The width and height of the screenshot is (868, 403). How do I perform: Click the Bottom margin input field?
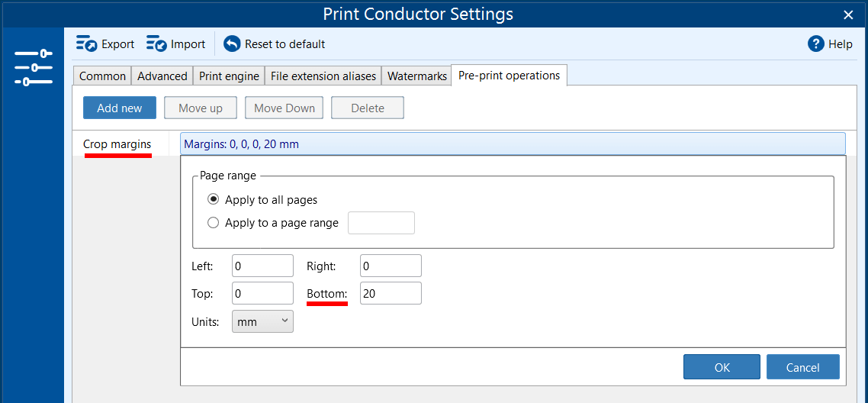pos(391,294)
